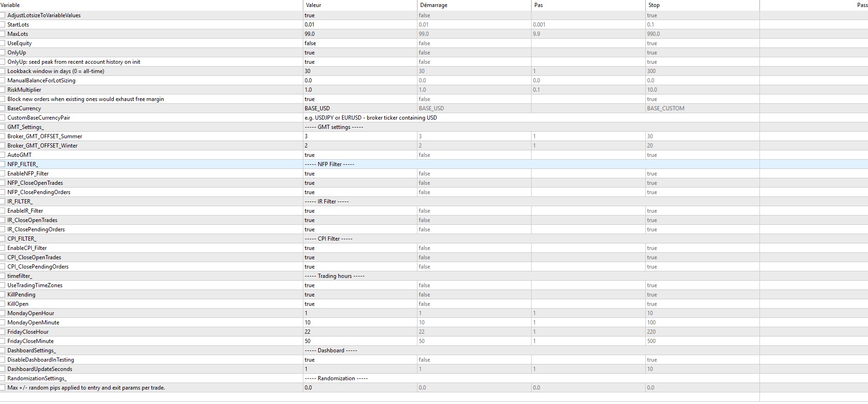Select the Max +/- random pips row
The width and height of the screenshot is (868, 404).
(434, 388)
